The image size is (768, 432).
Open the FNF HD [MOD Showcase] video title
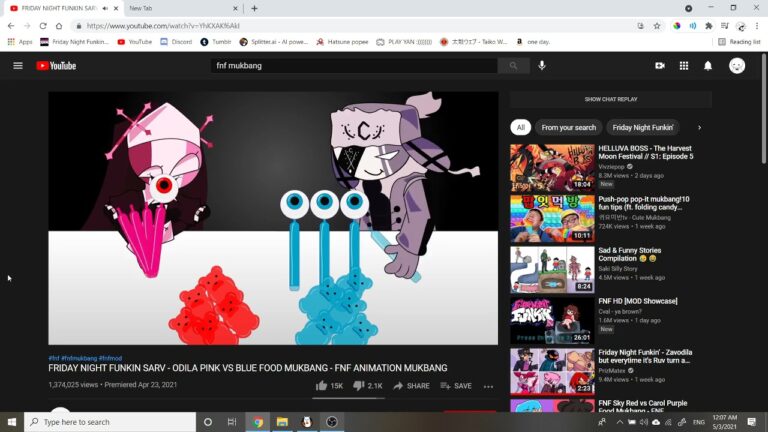[x=638, y=301]
